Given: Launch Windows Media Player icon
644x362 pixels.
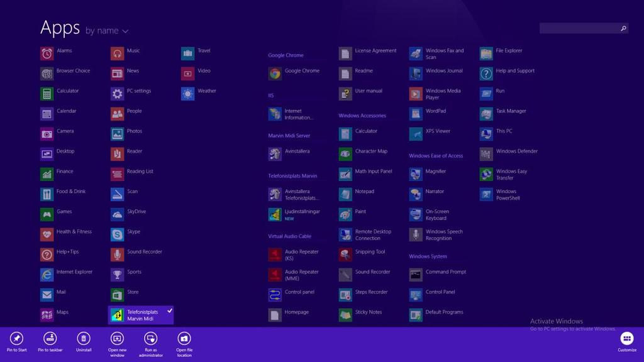Looking at the screenshot, I should [x=416, y=94].
